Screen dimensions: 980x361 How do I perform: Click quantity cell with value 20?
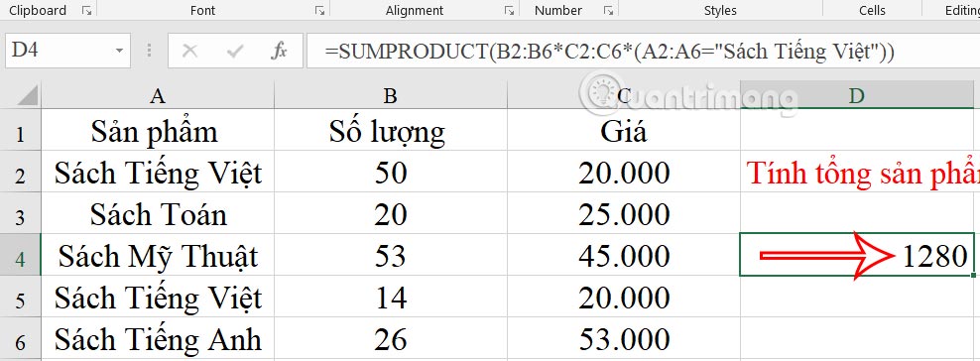[x=391, y=214]
